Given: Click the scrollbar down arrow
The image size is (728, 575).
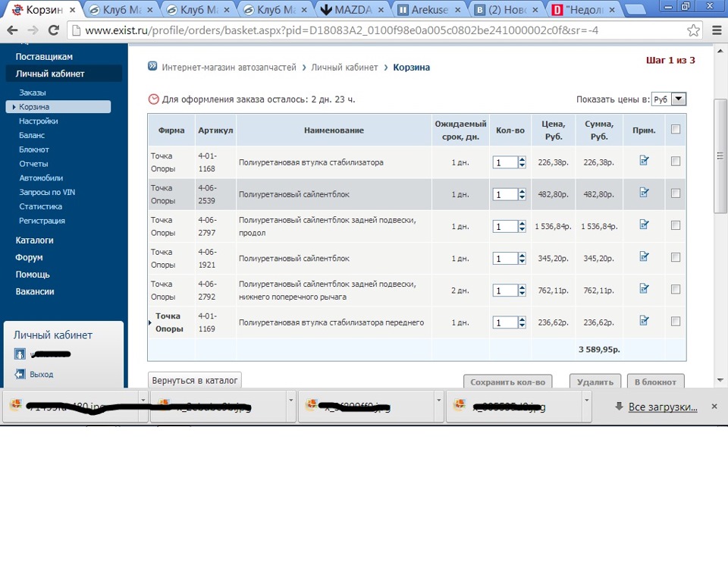Looking at the screenshot, I should click(720, 380).
